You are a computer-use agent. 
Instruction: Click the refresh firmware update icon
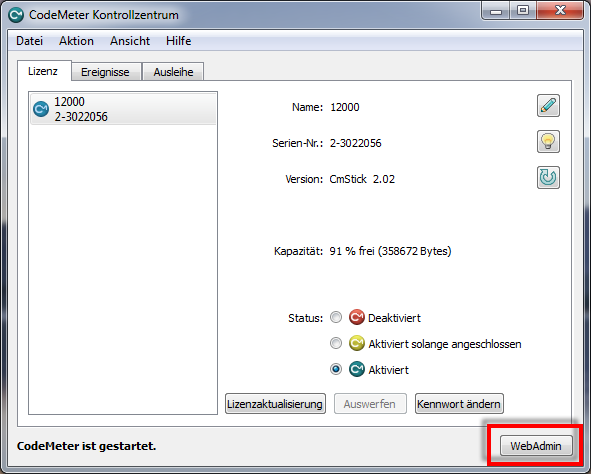pyautogui.click(x=548, y=177)
